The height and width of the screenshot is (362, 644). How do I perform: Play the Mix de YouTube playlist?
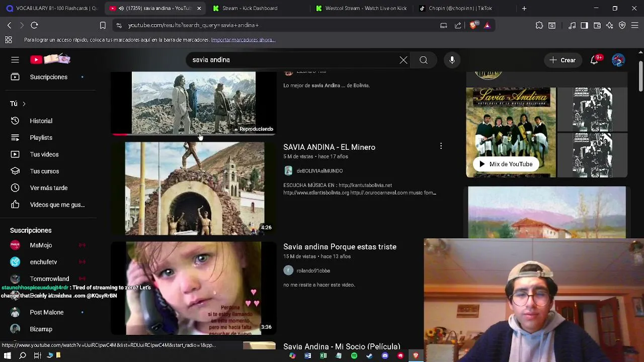pyautogui.click(x=506, y=164)
